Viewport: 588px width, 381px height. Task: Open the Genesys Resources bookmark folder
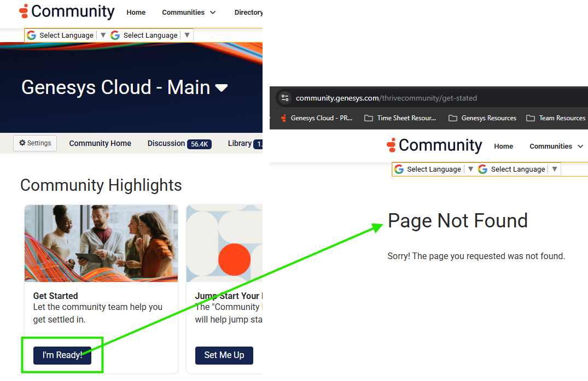pyautogui.click(x=482, y=118)
